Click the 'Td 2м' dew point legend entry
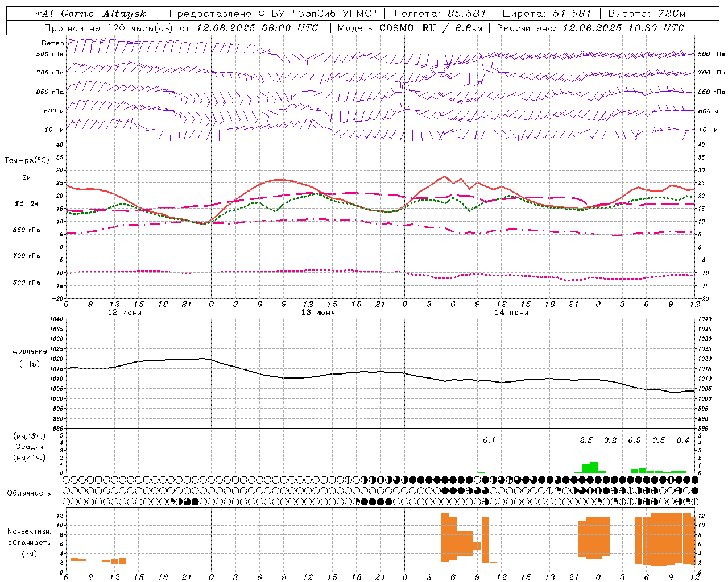The height and width of the screenshot is (582, 728). [x=27, y=203]
